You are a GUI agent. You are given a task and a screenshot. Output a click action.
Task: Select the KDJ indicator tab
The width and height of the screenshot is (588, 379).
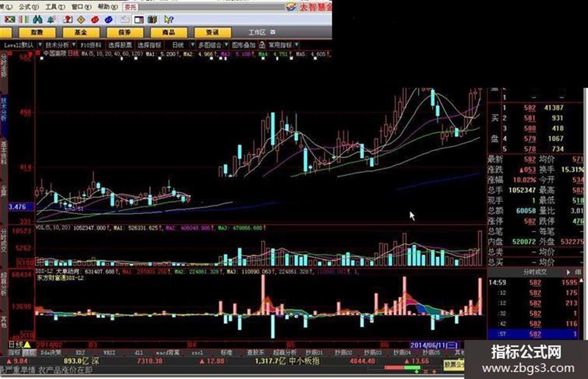point(80,353)
